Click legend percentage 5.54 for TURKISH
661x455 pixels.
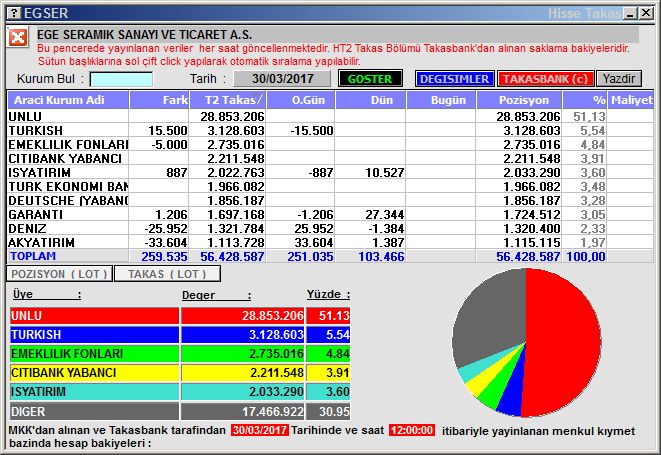pos(338,335)
